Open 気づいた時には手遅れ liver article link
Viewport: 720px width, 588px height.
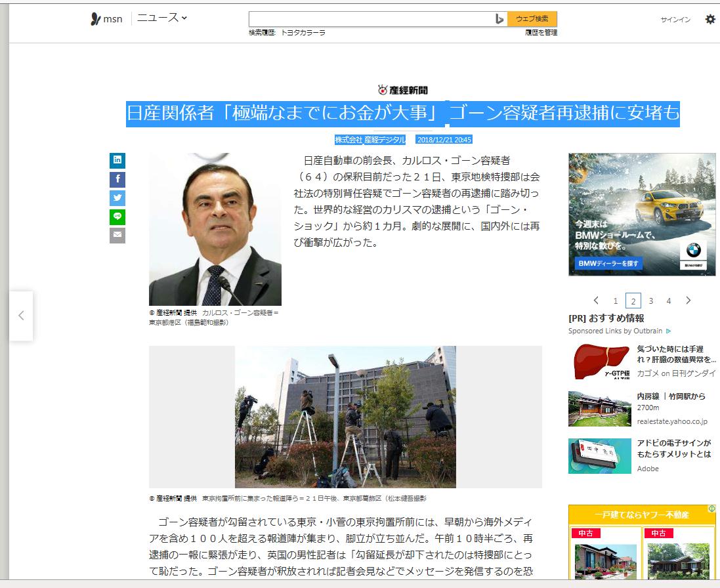pyautogui.click(x=676, y=354)
